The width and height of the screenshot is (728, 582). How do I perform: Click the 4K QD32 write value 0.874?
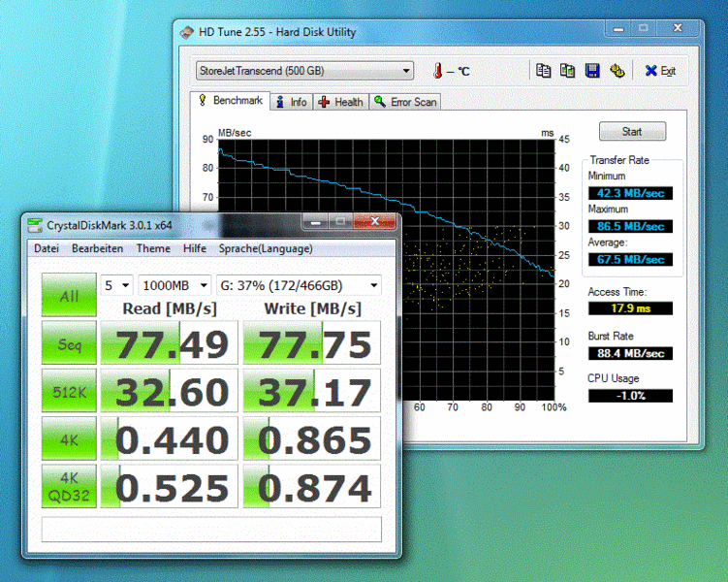(312, 486)
